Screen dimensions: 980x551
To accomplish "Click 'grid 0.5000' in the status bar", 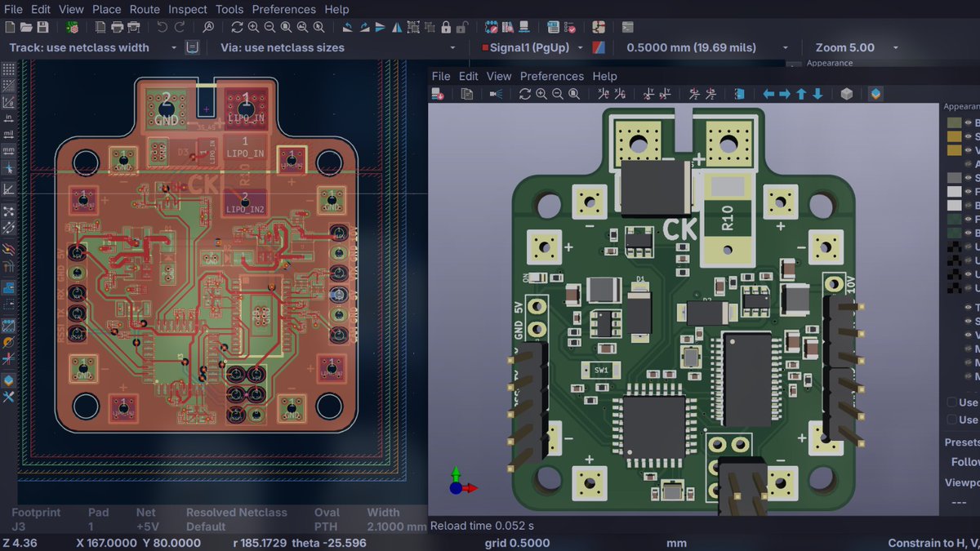I will coord(517,543).
